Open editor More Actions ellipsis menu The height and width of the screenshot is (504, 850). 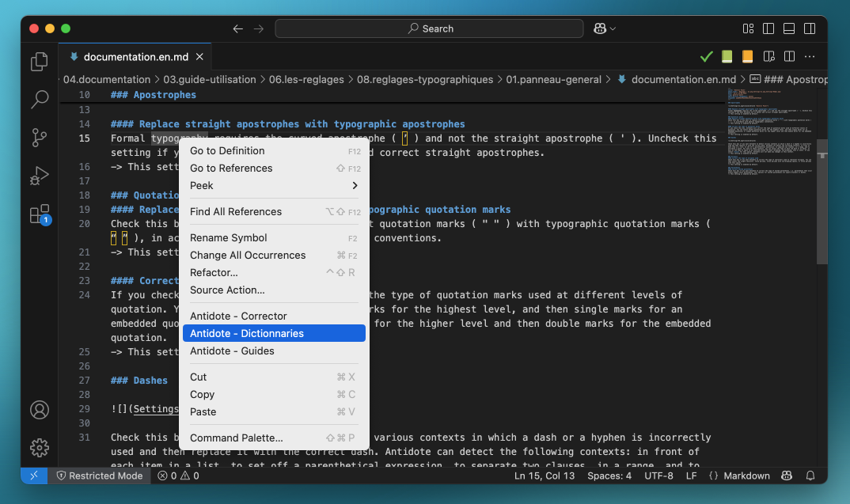810,57
